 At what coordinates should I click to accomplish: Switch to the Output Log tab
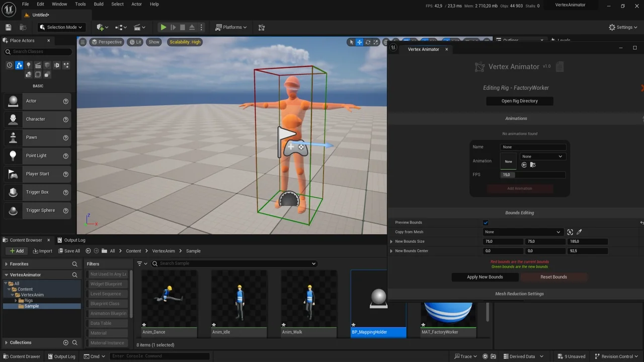tap(74, 240)
